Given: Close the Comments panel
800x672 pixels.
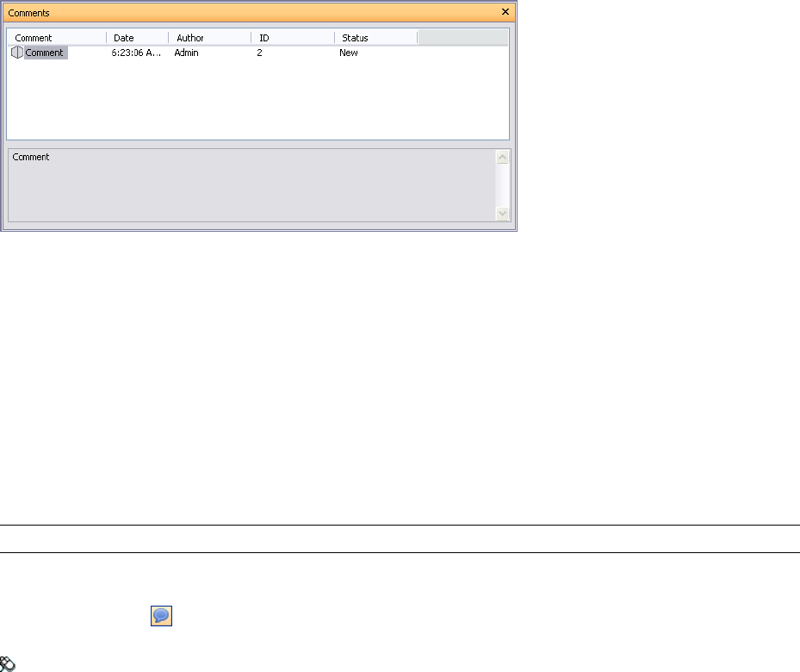Looking at the screenshot, I should tap(505, 12).
